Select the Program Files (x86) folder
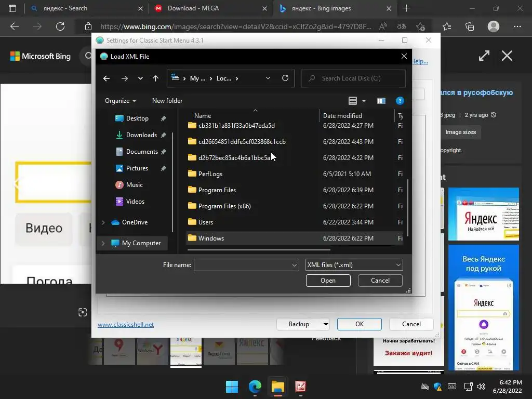532x399 pixels. (x=224, y=206)
